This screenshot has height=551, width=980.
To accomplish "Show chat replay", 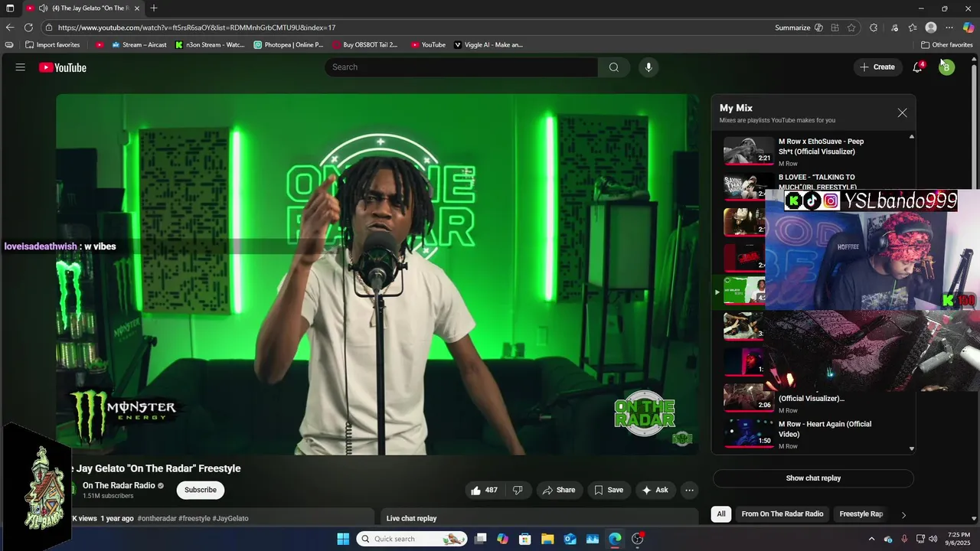I will 813,478.
